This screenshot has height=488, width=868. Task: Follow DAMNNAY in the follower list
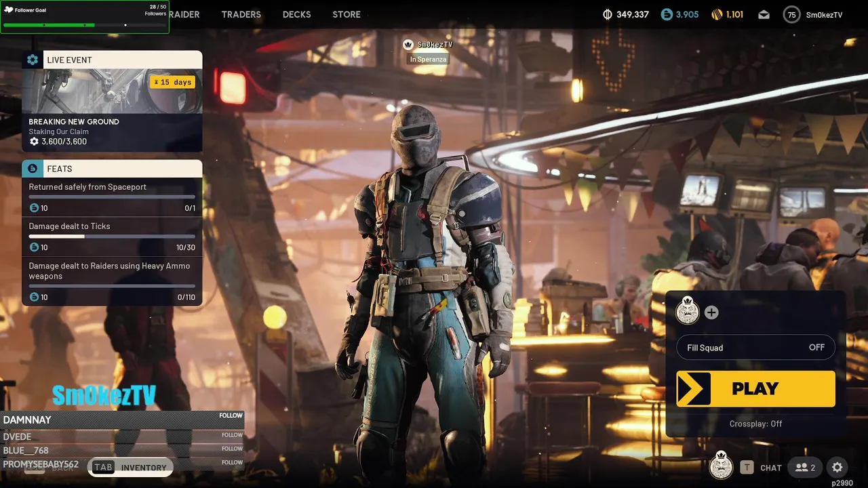[x=231, y=415]
